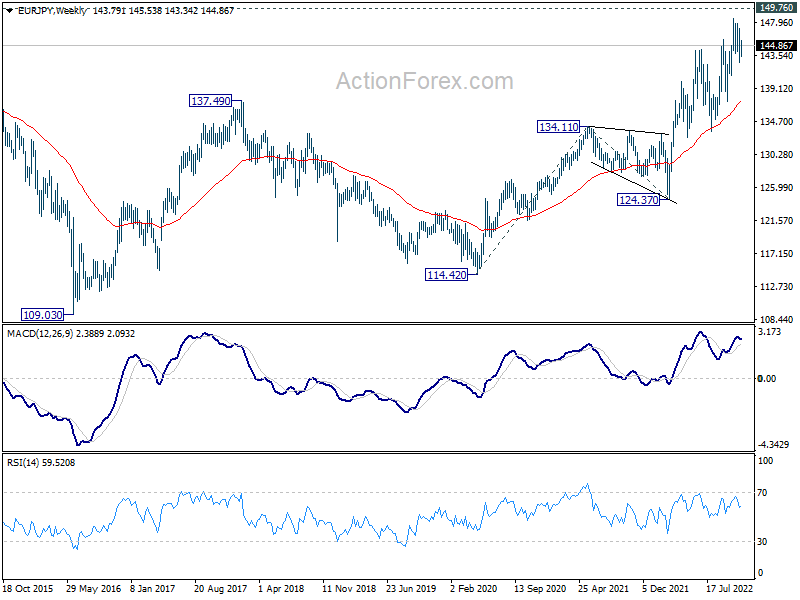800x600 pixels.
Task: Click the 121.570 price axis value
Action: pyautogui.click(x=777, y=221)
